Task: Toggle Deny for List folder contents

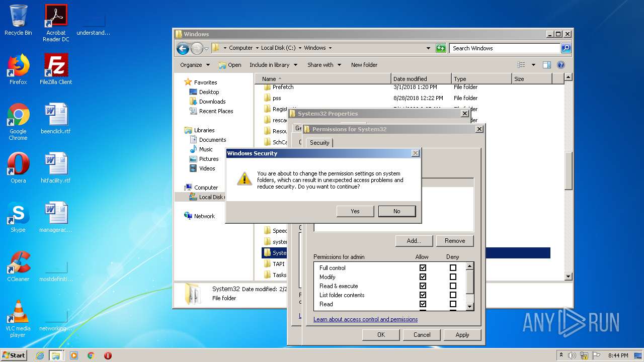Action: [453, 295]
